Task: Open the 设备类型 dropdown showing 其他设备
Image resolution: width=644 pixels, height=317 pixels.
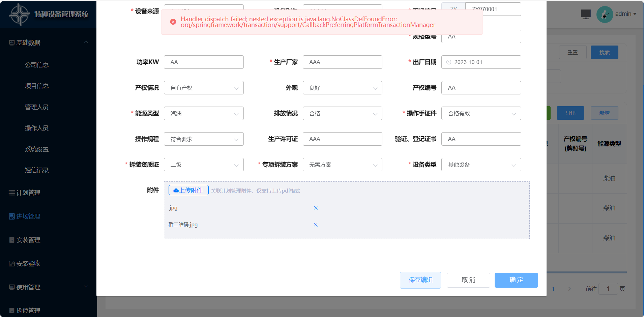Action: (481, 165)
